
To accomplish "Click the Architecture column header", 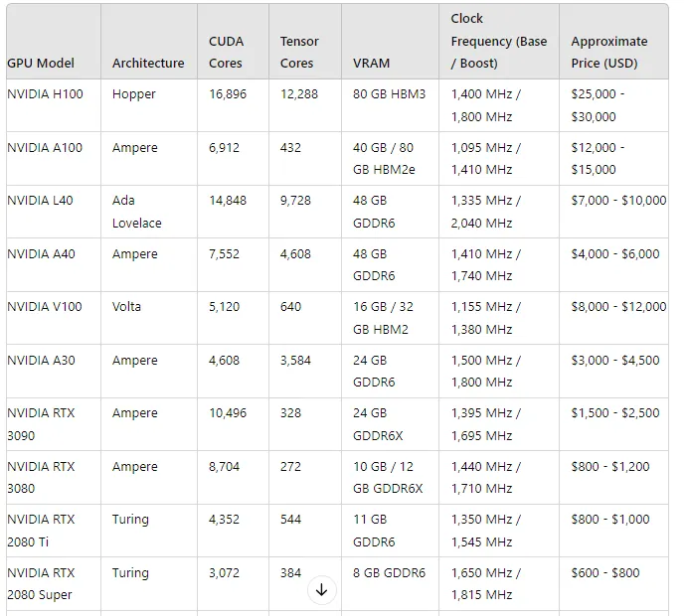I will [x=148, y=63].
